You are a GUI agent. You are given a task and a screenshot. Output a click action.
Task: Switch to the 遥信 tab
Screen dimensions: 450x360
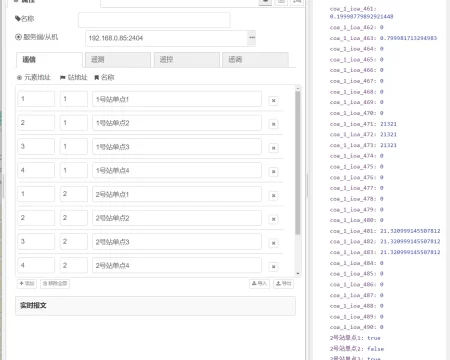(49, 60)
